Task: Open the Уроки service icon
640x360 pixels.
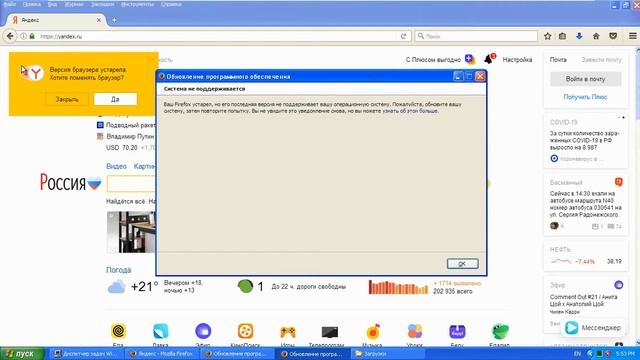Action: click(x=415, y=331)
